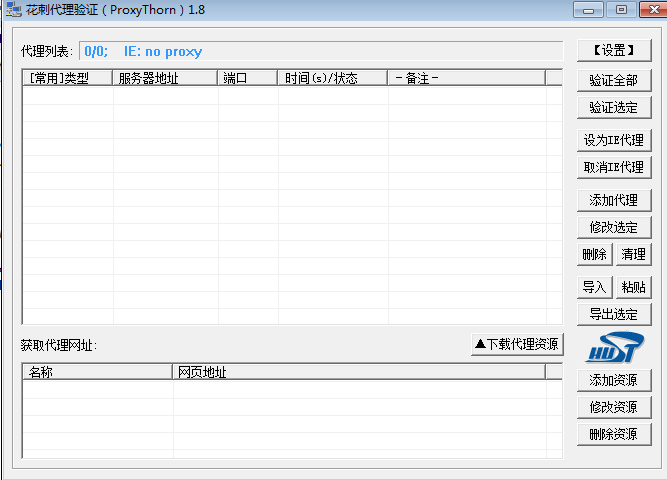The height and width of the screenshot is (480, 667).
Task: Sort by 时间(s)/状态 column header
Action: [333, 78]
